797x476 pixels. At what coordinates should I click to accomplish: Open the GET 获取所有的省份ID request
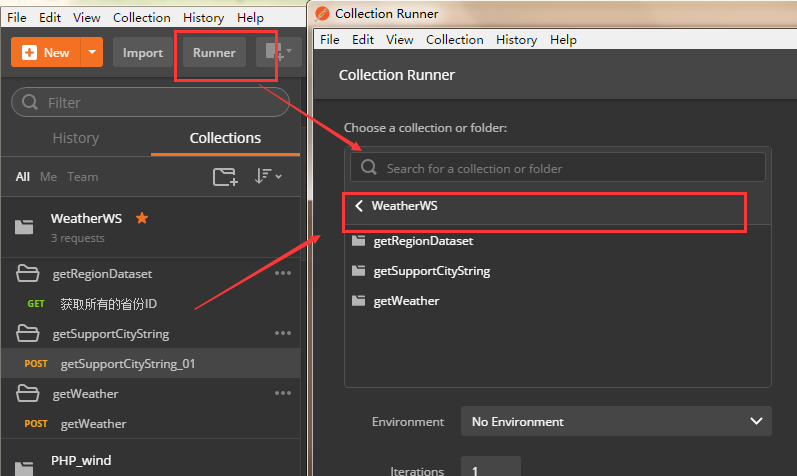point(150,304)
